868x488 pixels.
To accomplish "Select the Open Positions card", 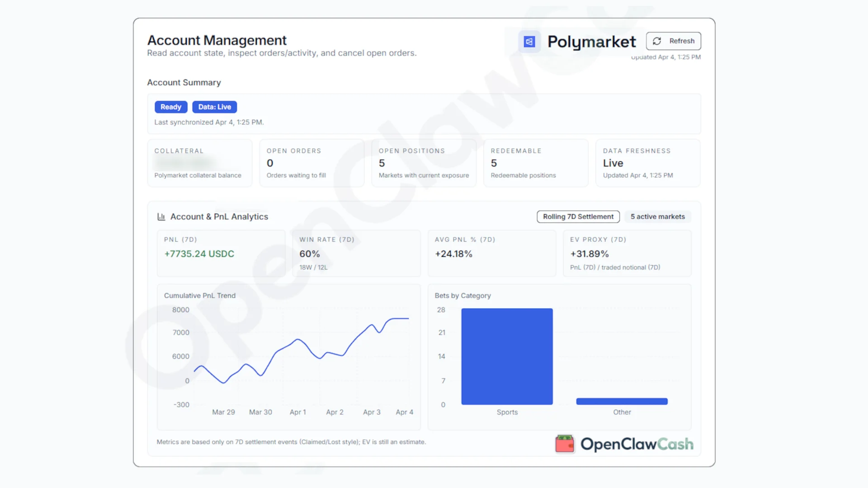I will point(424,163).
